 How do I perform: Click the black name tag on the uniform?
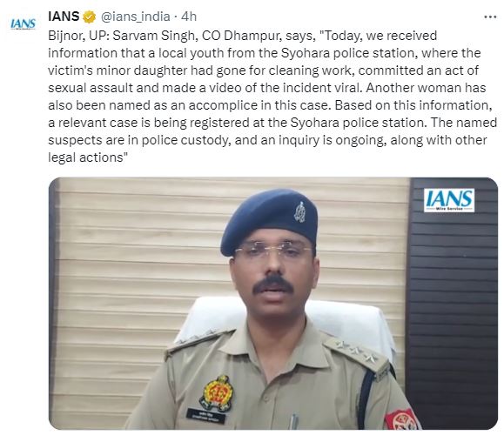click(205, 417)
